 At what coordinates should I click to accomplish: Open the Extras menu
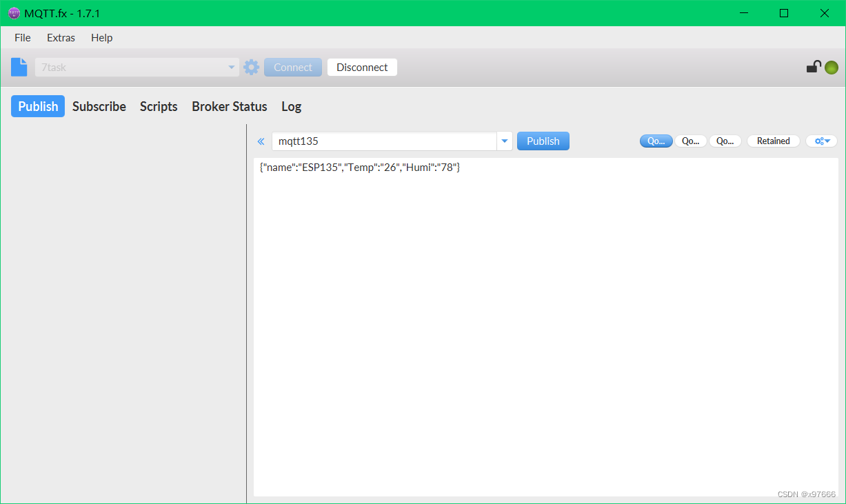(x=61, y=38)
